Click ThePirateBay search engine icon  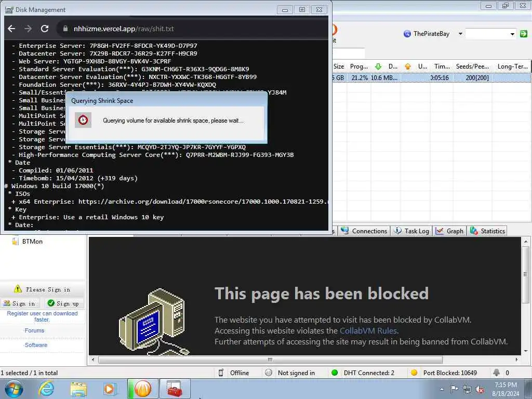click(407, 34)
